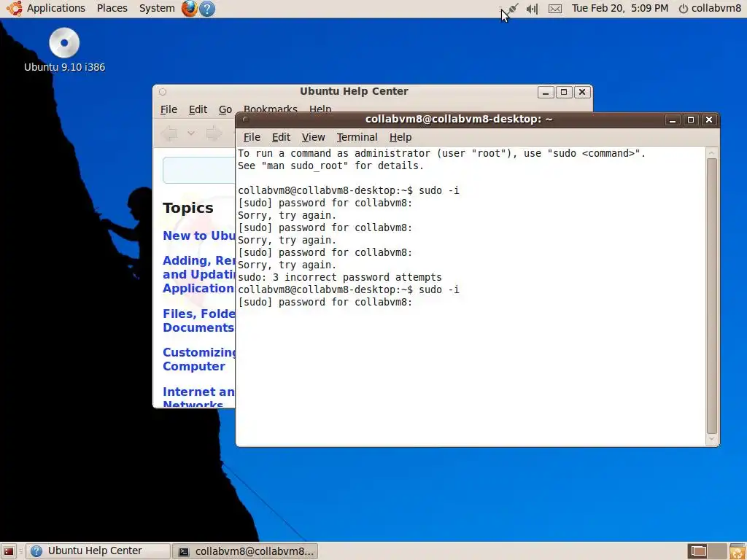
Task: Open the Help Center window menu icon in titlebar
Action: point(163,92)
